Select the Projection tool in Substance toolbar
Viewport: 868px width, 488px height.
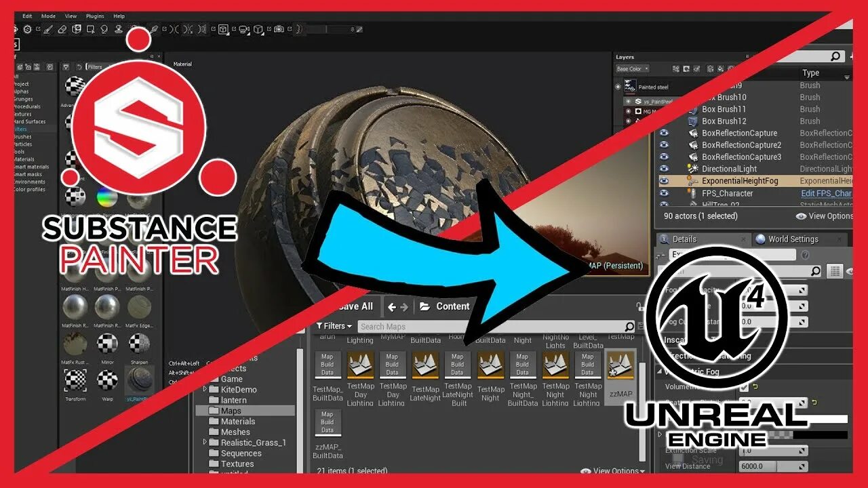tap(77, 29)
